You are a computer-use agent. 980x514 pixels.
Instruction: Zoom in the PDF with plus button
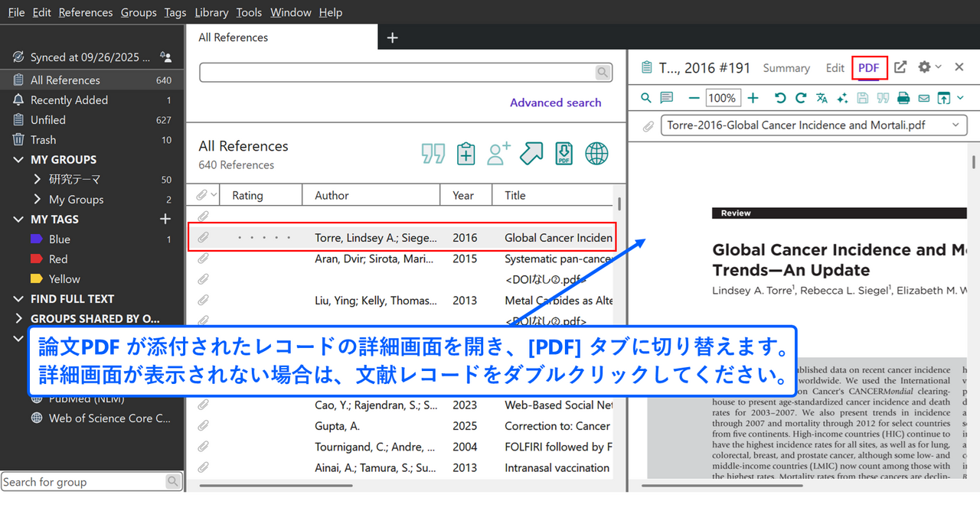point(753,98)
